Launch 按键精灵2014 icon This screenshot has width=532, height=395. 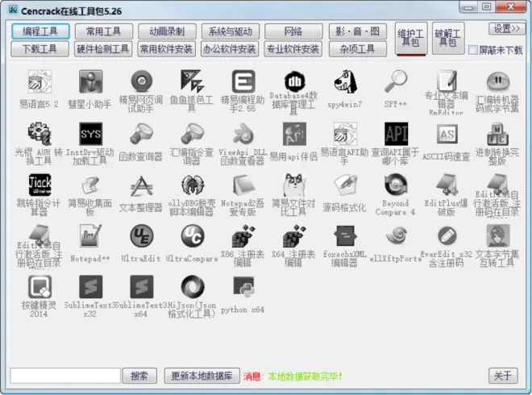tap(39, 287)
